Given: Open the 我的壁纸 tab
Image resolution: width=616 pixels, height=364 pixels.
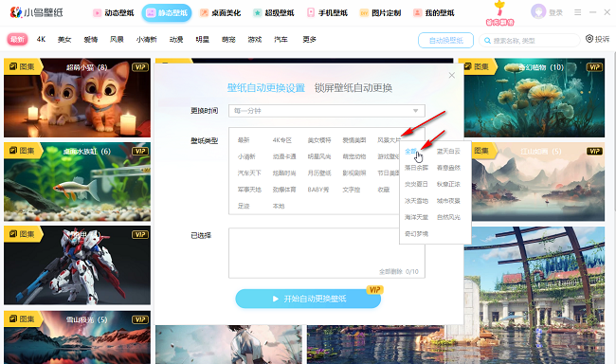Looking at the screenshot, I should point(434,13).
